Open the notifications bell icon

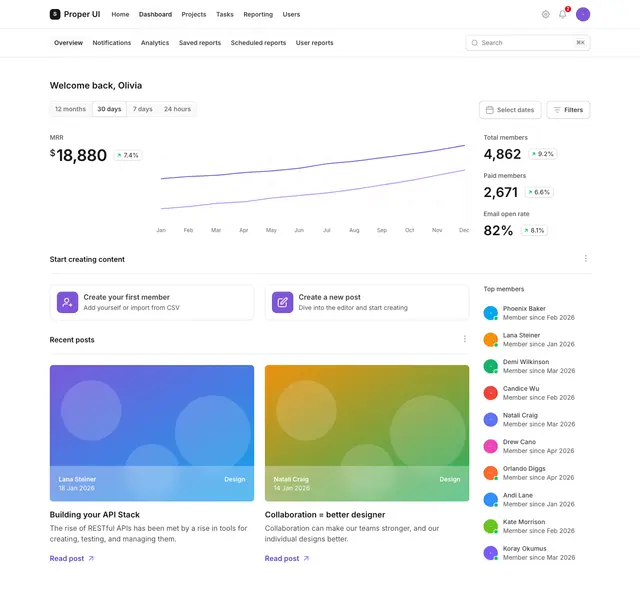562,14
